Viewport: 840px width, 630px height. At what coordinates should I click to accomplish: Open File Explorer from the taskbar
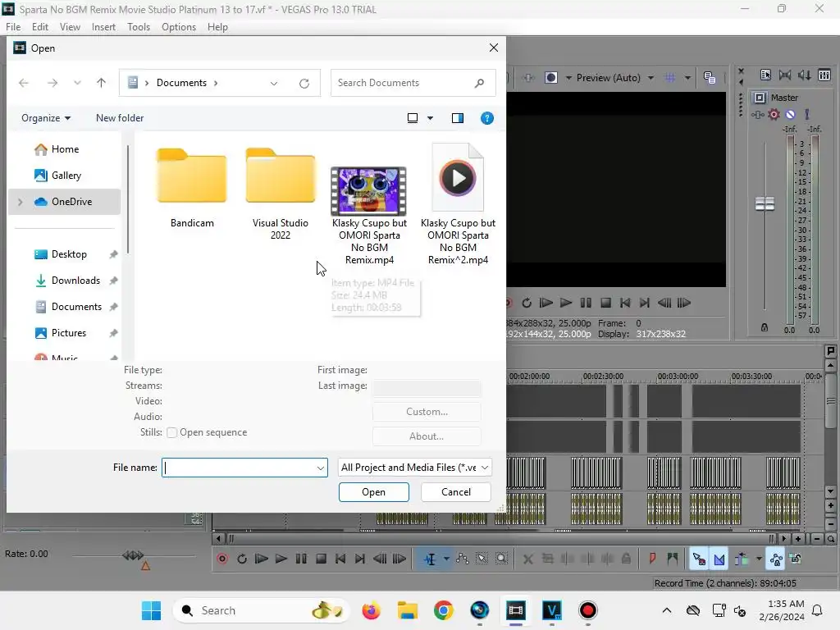coord(407,610)
